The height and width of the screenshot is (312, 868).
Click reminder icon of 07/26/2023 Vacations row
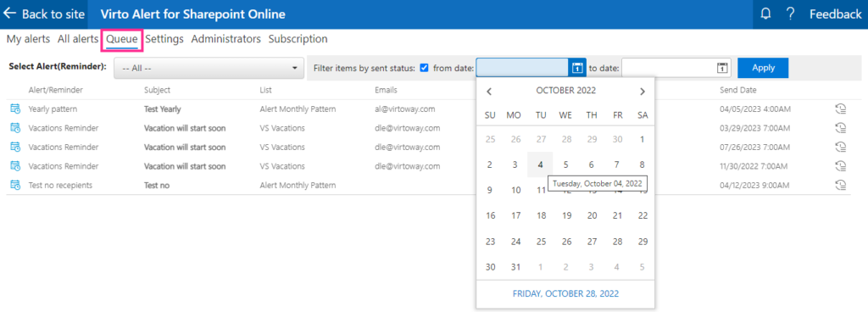15,148
